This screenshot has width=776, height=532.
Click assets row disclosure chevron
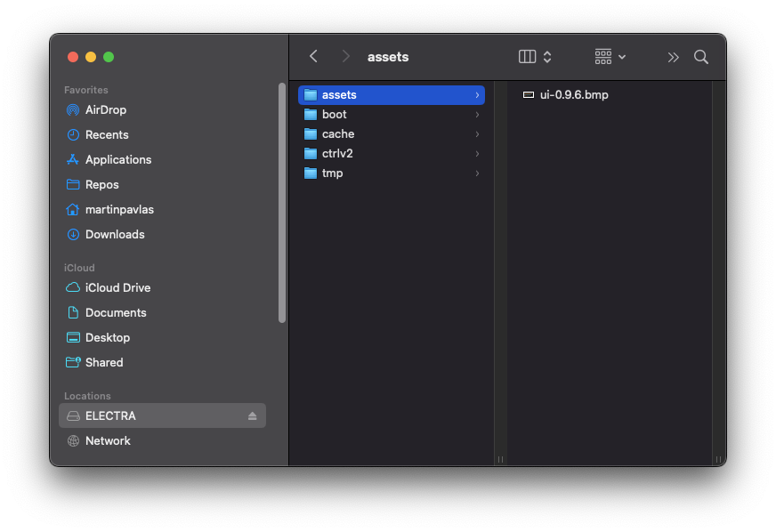pos(477,95)
